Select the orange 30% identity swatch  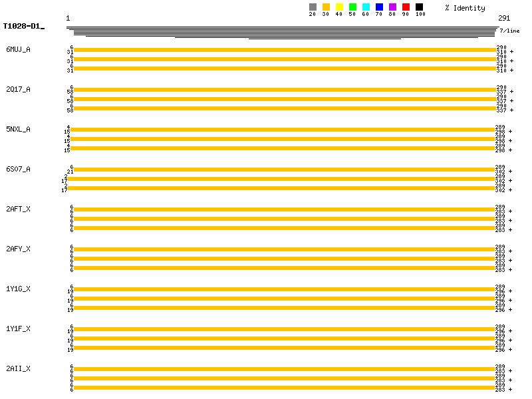coord(326,7)
